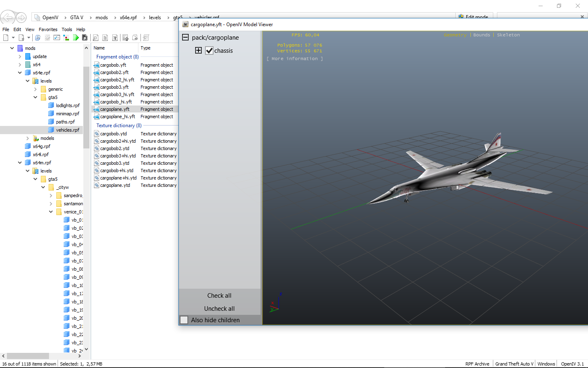Select cargoplane_hi.yft in the file list
The height and width of the screenshot is (368, 588).
[117, 117]
